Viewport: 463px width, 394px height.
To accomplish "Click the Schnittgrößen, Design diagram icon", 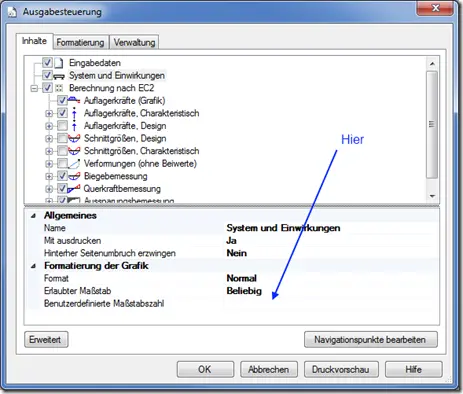I will [74, 138].
